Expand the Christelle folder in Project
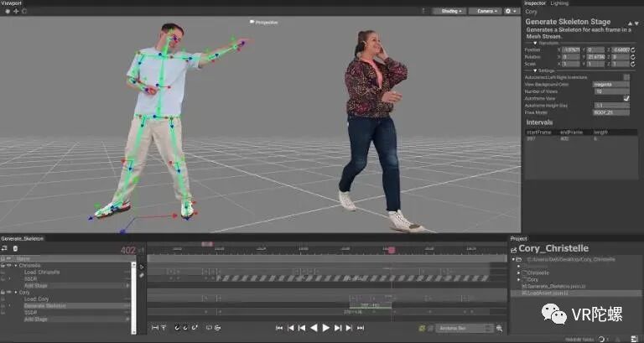This screenshot has height=343, width=644. (x=518, y=273)
